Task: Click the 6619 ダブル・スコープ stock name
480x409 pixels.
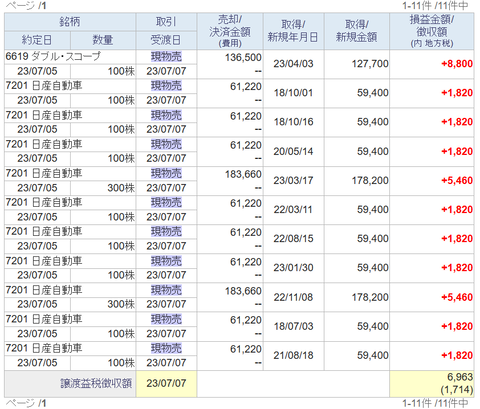Action: (x=53, y=56)
